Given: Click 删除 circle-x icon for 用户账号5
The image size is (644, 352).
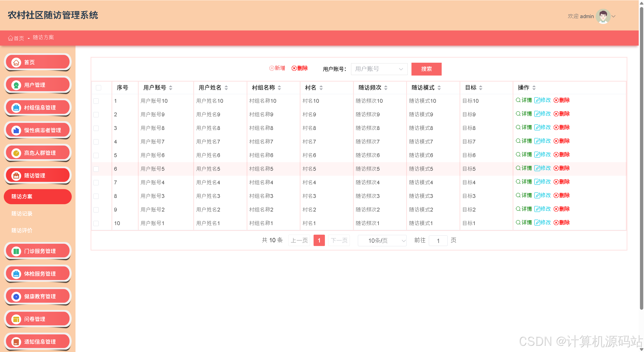Looking at the screenshot, I should (x=556, y=168).
